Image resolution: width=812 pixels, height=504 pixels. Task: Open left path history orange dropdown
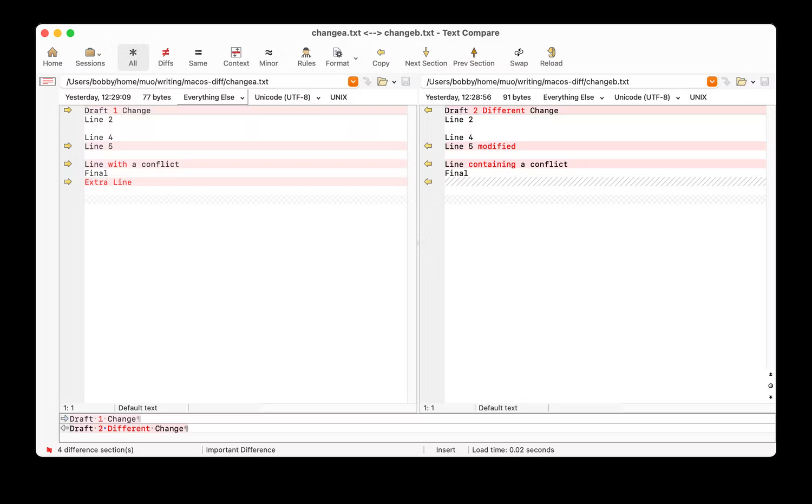click(x=353, y=82)
